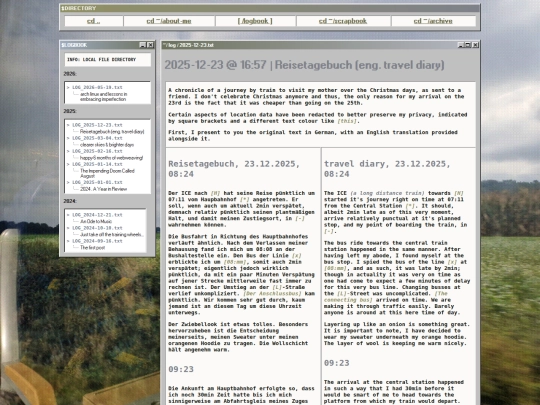Open the log file above 'clearer skies & brighter days'

point(97,138)
